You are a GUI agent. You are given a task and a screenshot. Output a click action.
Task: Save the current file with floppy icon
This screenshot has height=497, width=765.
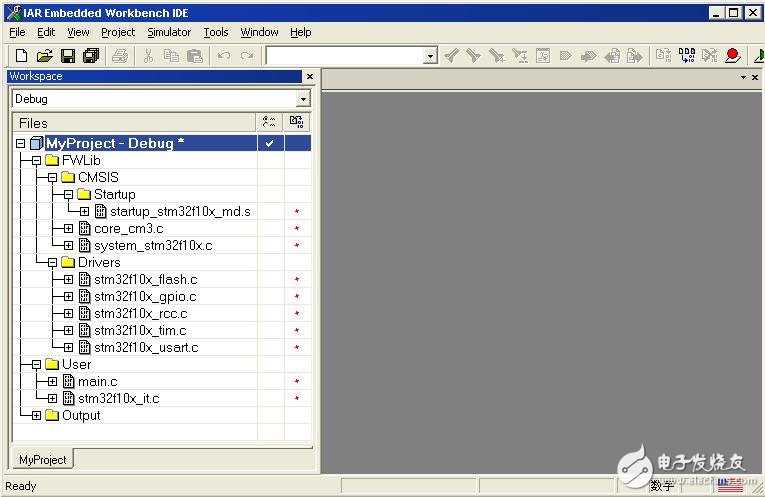click(x=68, y=56)
